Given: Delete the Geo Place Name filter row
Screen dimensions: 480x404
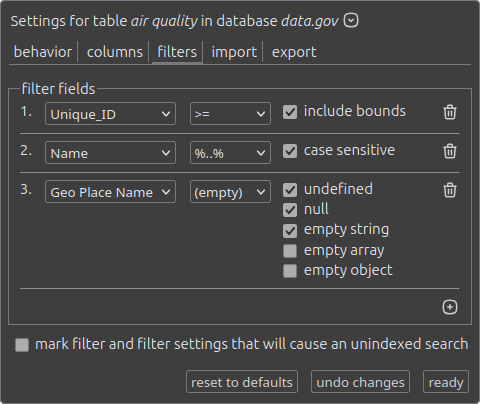Looking at the screenshot, I should click(450, 190).
